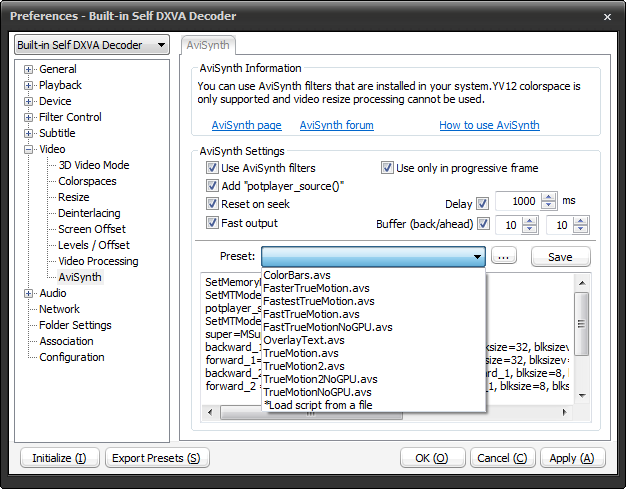This screenshot has height=489, width=626.
Task: Click script horizontal scrollbar left arrow
Action: click(x=210, y=412)
